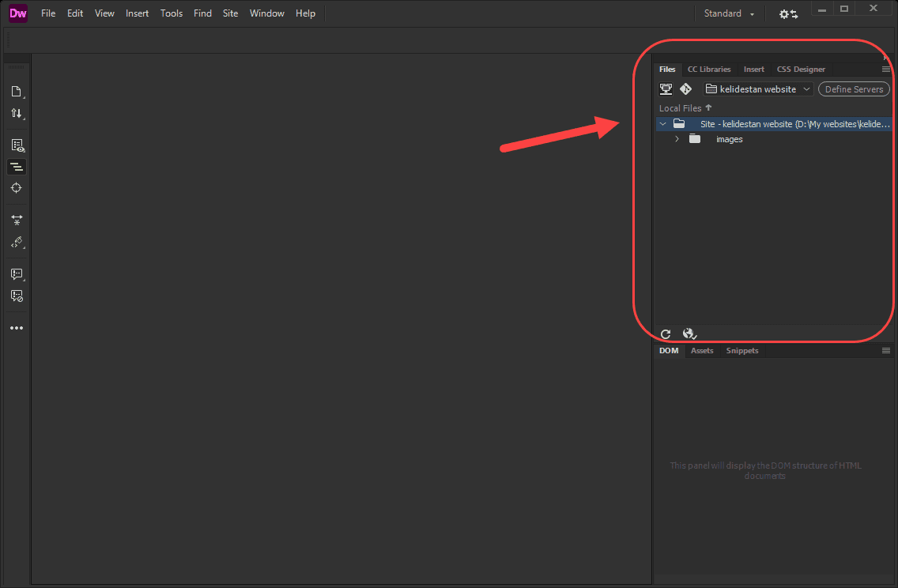The width and height of the screenshot is (898, 588).
Task: Click the Expand All code icon
Action: 17,220
